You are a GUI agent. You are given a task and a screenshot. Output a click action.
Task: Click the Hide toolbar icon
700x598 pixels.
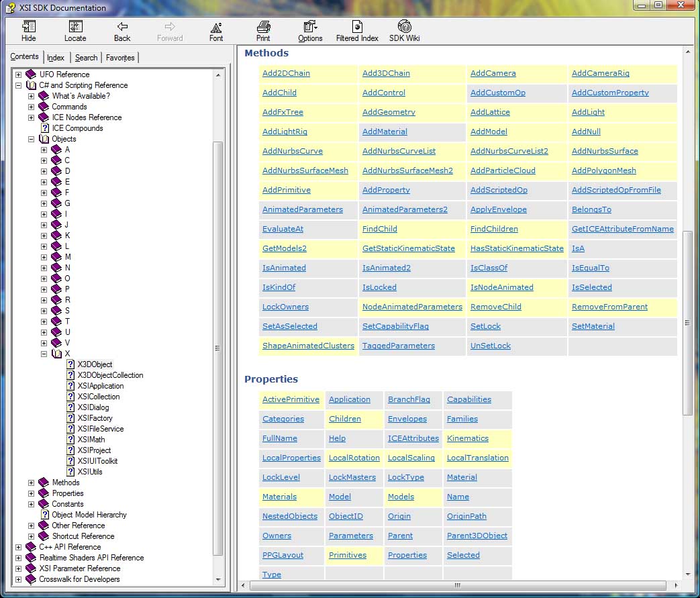[x=29, y=27]
